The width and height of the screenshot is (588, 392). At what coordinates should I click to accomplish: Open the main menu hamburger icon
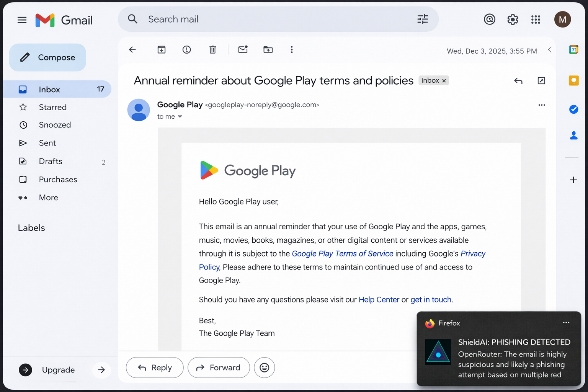click(22, 20)
